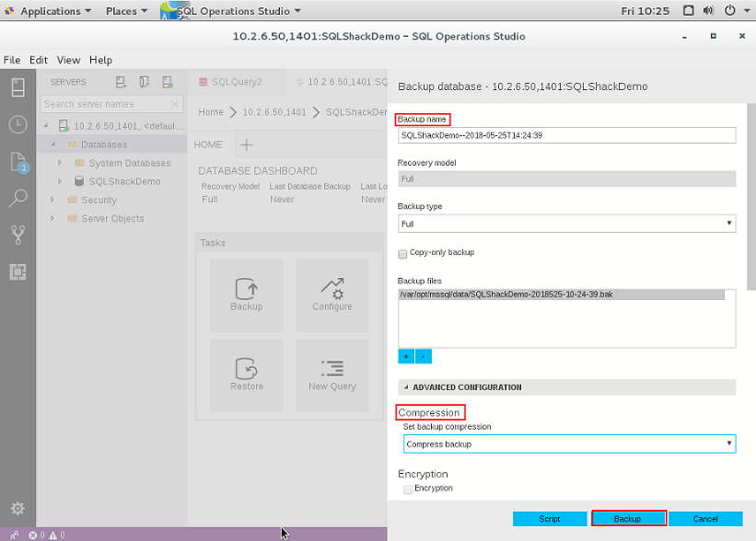Click the Restore task tile
The height and width of the screenshot is (541, 756).
point(247,375)
